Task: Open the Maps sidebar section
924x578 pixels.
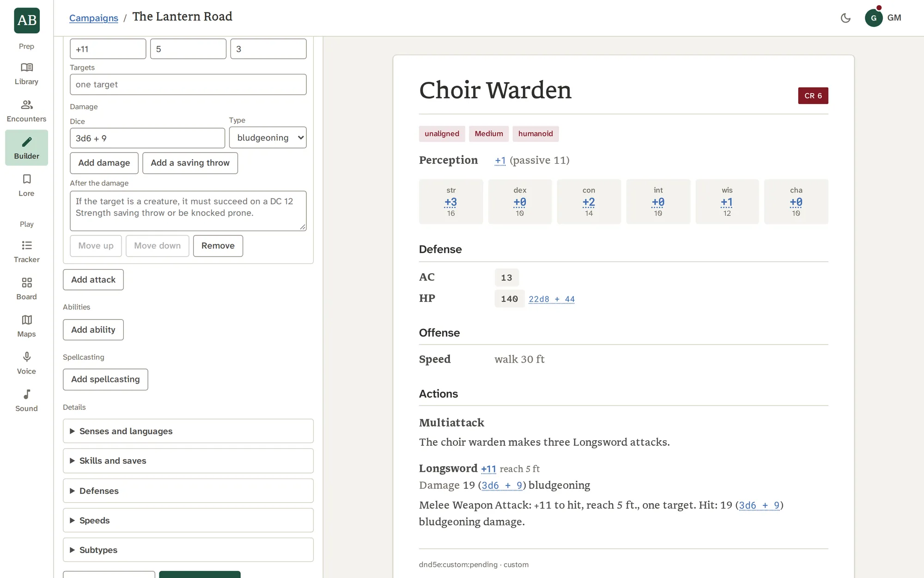Action: [x=26, y=326]
